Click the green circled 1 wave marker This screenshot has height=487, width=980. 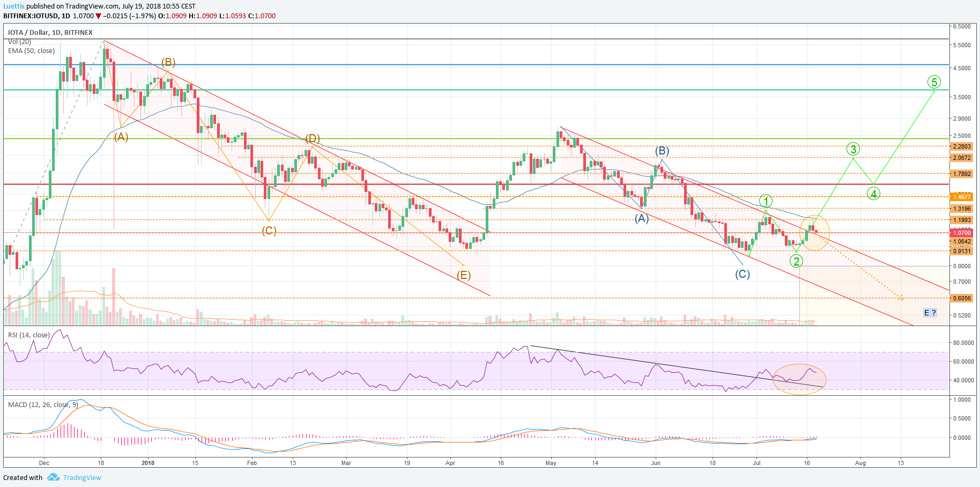[x=766, y=201]
